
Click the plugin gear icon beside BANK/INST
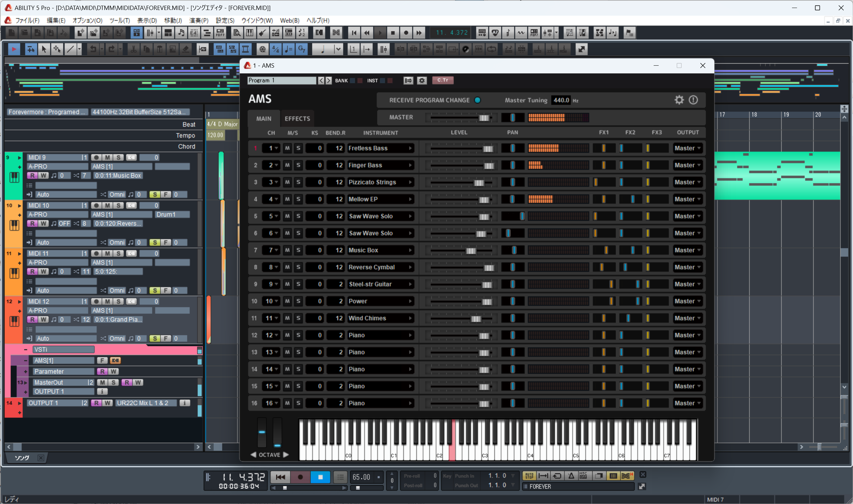[422, 80]
